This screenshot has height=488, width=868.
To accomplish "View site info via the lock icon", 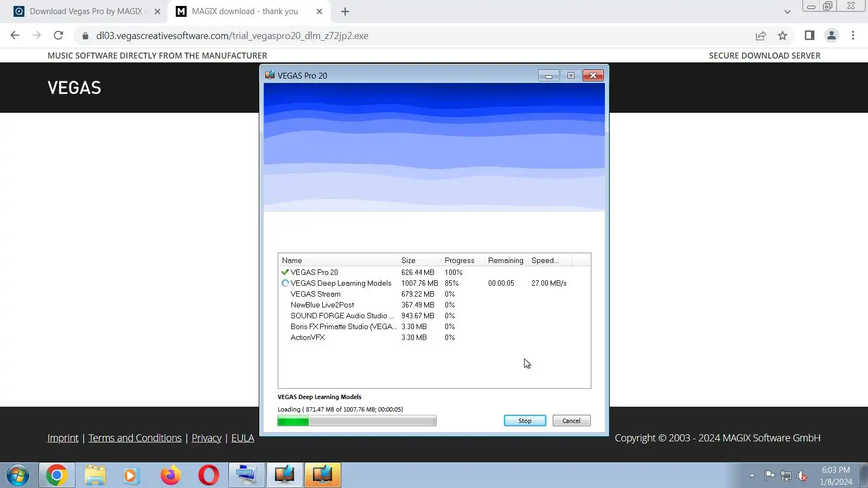I will pyautogui.click(x=85, y=36).
